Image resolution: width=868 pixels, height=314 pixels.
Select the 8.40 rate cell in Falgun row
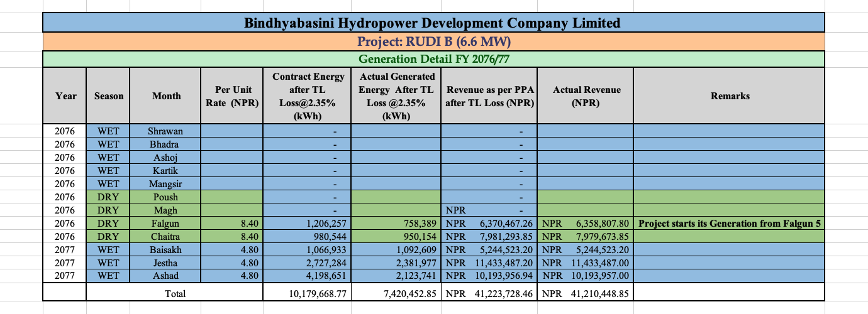point(232,224)
